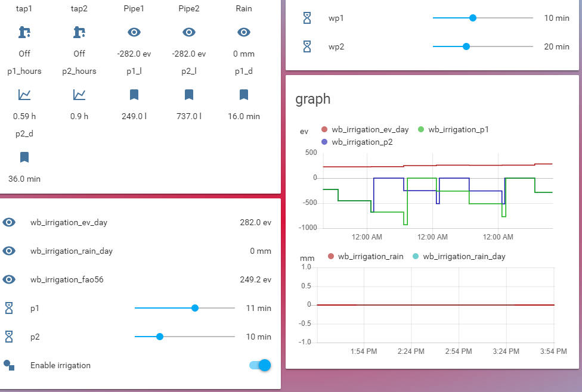Click the p2_d bookmark icon

[24, 157]
